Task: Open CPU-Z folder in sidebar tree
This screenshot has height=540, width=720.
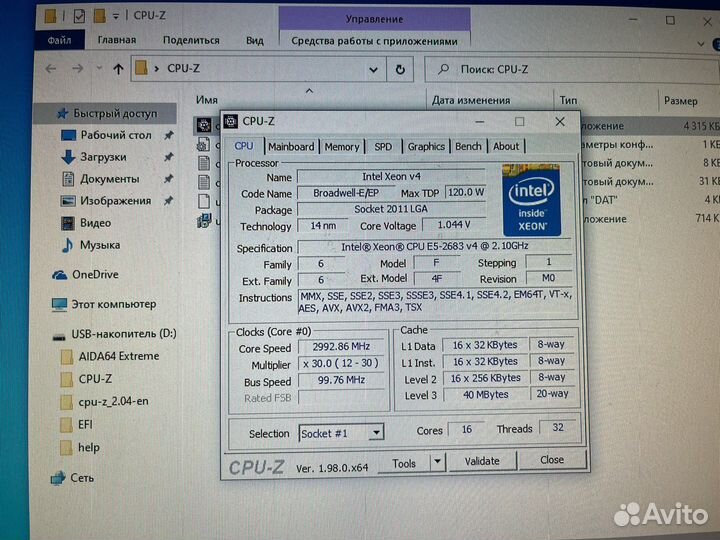Action: (86, 379)
